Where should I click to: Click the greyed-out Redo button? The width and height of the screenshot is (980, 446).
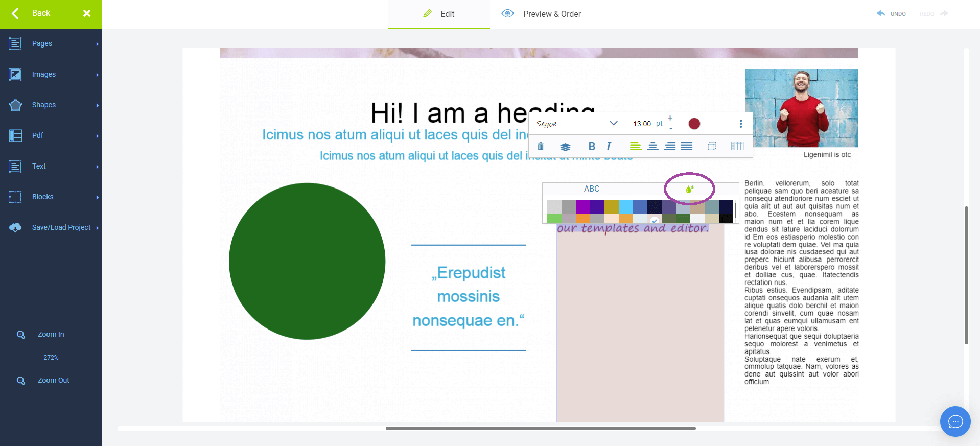click(934, 14)
